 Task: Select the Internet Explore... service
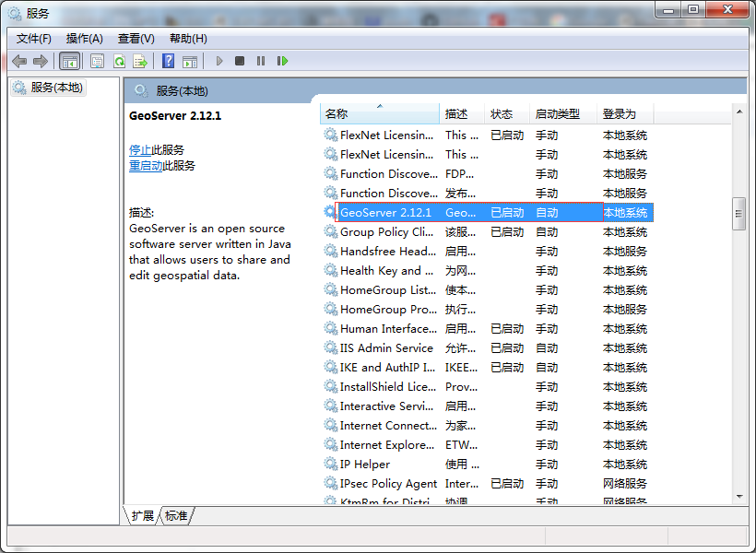[x=487, y=444]
